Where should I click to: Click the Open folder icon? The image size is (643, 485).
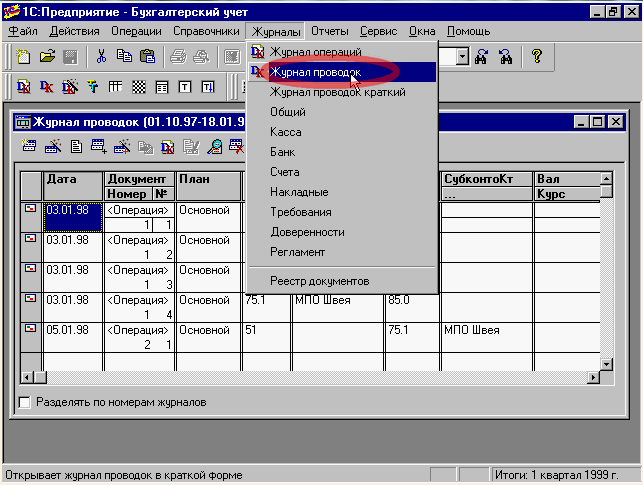click(46, 57)
